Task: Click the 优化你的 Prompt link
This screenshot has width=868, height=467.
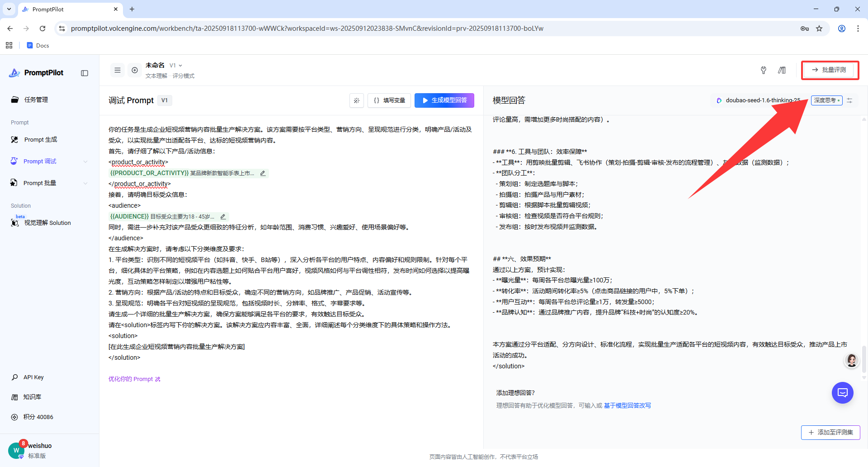Action: tap(134, 379)
